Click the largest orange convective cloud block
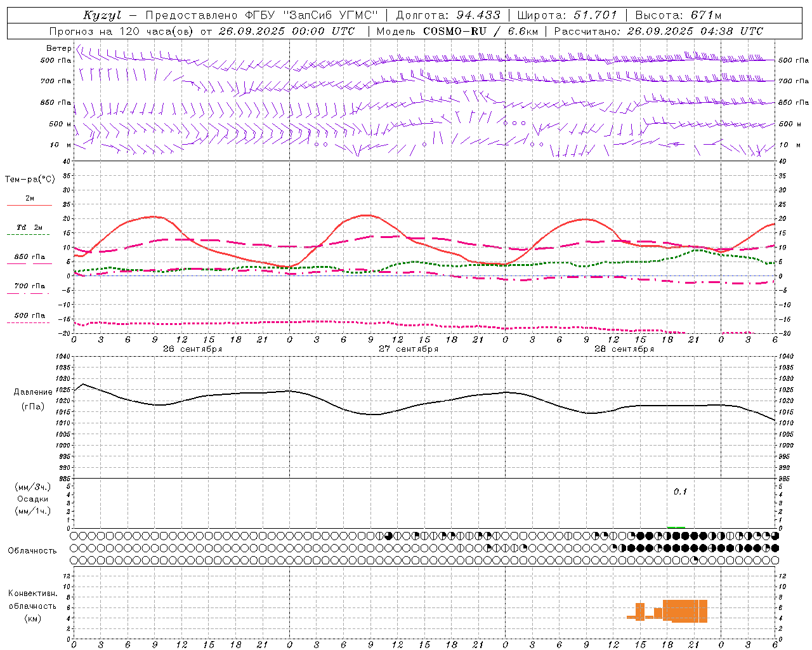812x650 pixels. (x=685, y=611)
